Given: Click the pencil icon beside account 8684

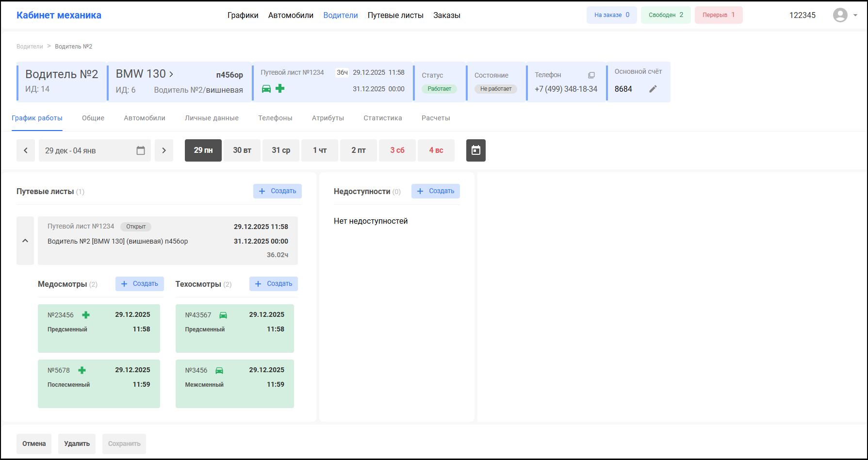Looking at the screenshot, I should pos(653,89).
